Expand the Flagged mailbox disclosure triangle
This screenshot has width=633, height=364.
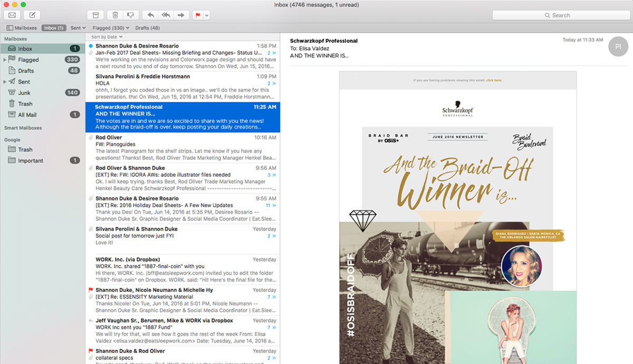pyautogui.click(x=5, y=60)
